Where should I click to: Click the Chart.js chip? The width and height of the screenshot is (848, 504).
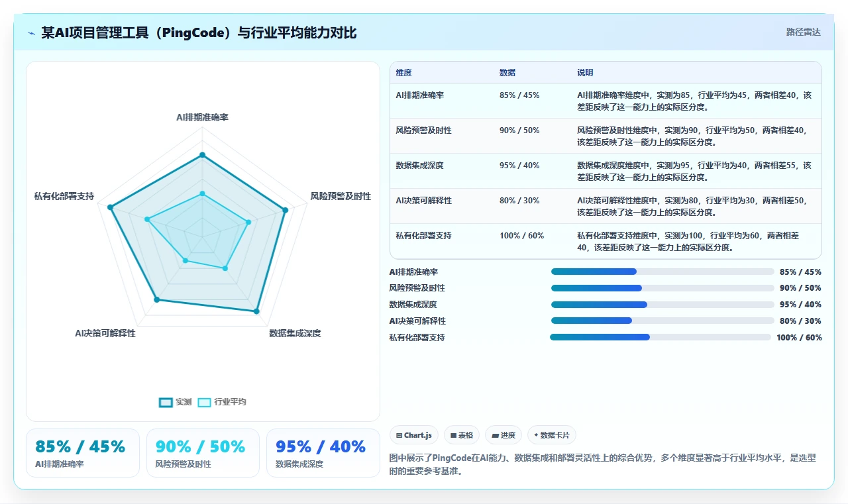point(413,435)
